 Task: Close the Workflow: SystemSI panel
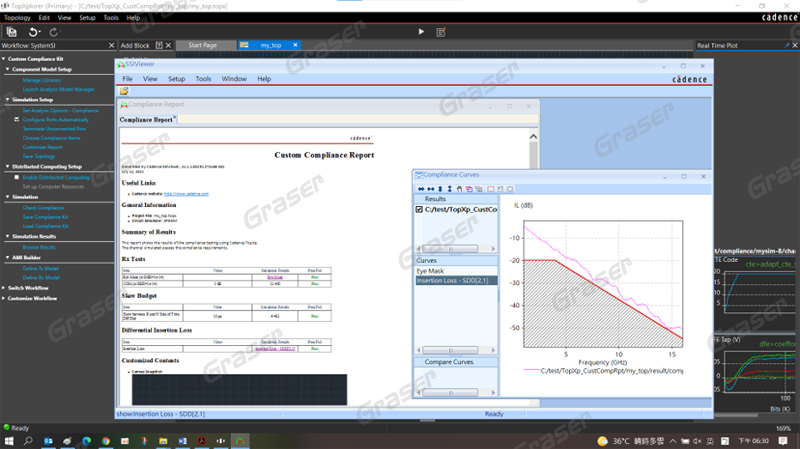pos(111,45)
